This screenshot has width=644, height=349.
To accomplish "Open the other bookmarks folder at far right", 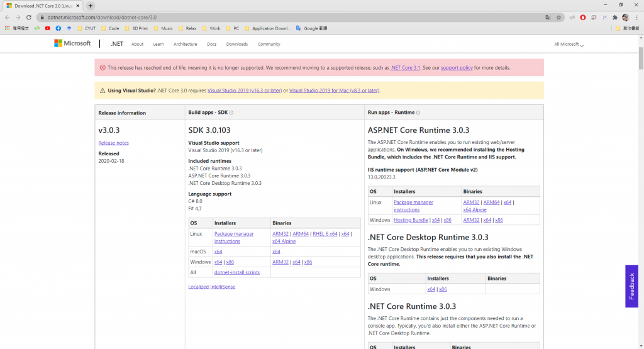I will click(628, 28).
